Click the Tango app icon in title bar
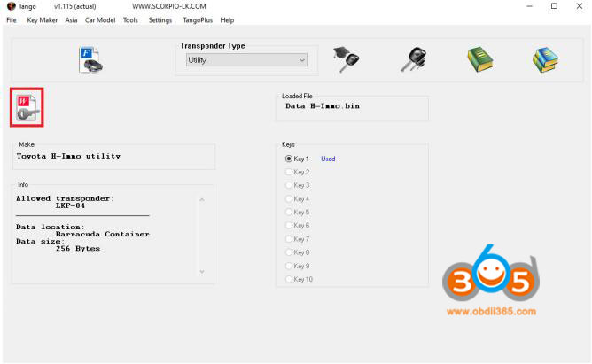The width and height of the screenshot is (592, 364). pyautogui.click(x=12, y=6)
